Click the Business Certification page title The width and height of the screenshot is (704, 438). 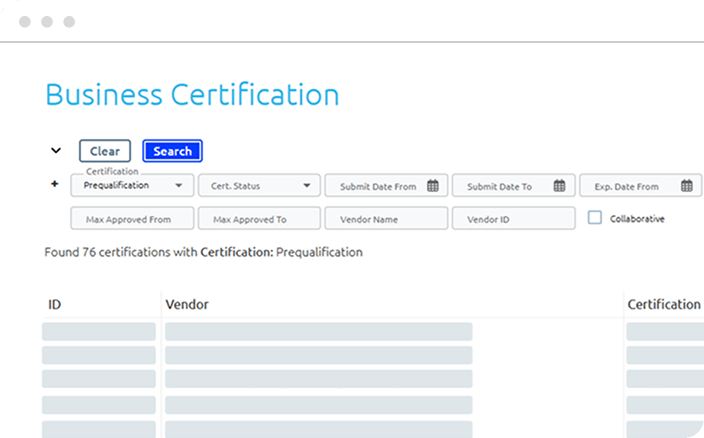(192, 95)
